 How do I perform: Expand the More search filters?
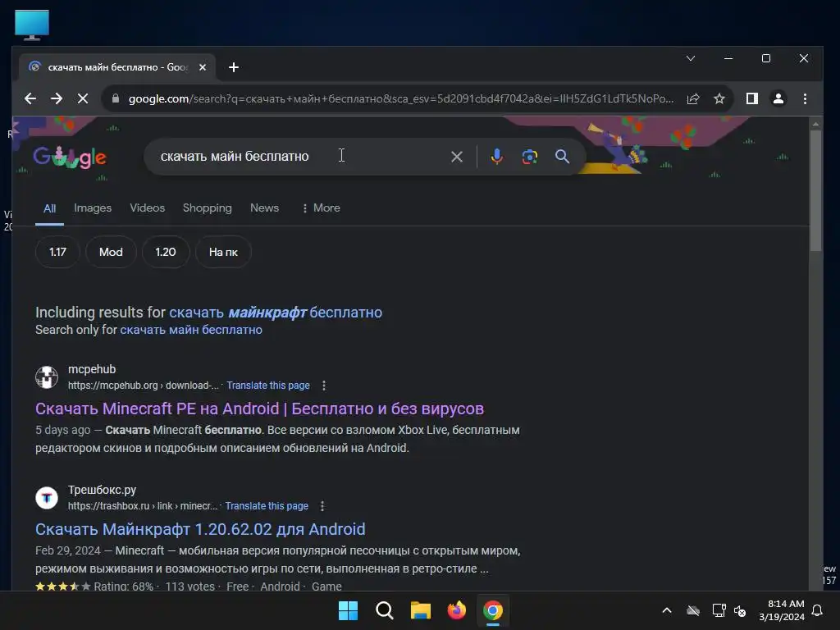tap(321, 208)
